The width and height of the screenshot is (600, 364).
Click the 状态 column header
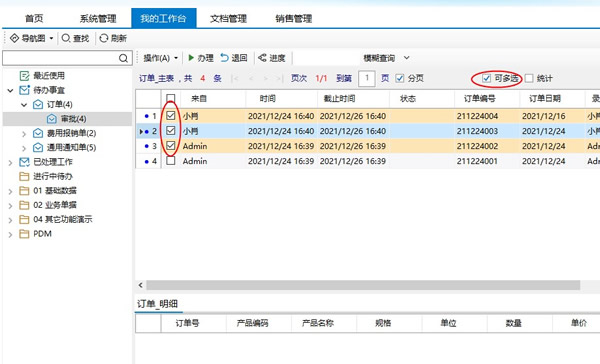[422, 99]
